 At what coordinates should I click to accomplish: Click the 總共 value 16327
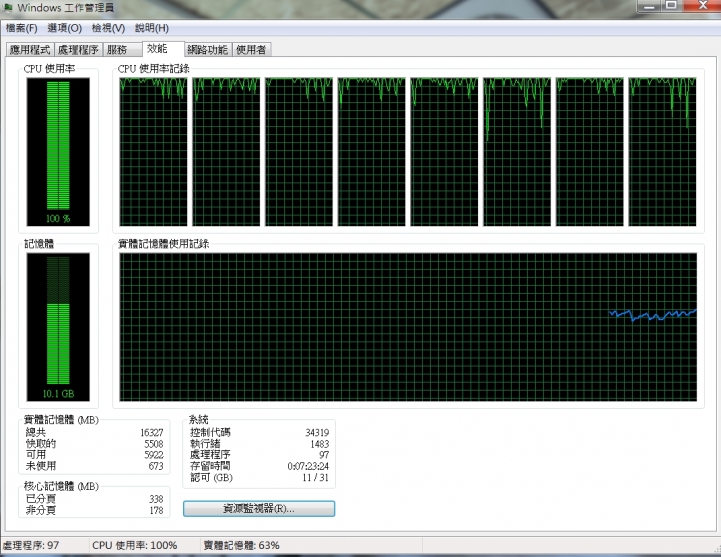pos(152,433)
